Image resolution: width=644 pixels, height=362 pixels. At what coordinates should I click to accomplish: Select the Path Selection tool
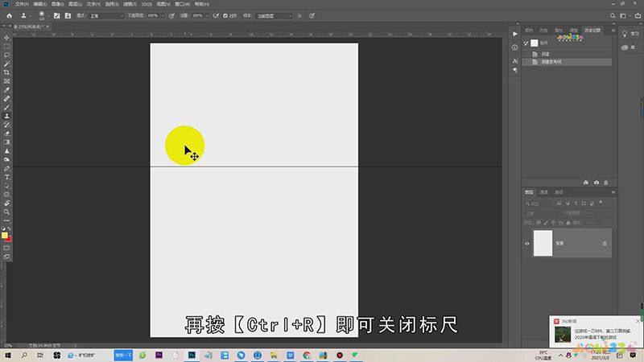[x=6, y=186]
